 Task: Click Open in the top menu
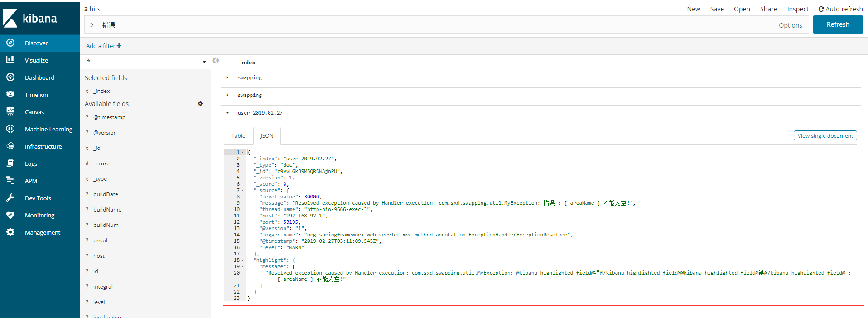(742, 9)
